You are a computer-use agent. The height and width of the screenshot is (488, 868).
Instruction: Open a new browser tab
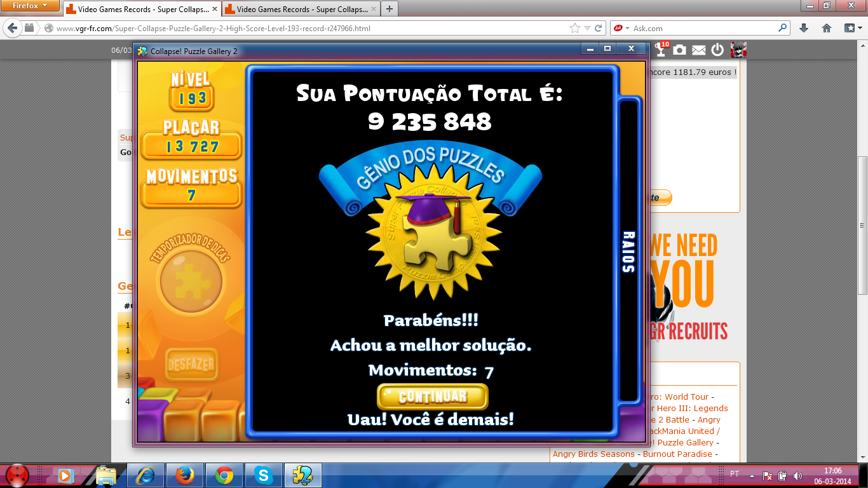389,9
